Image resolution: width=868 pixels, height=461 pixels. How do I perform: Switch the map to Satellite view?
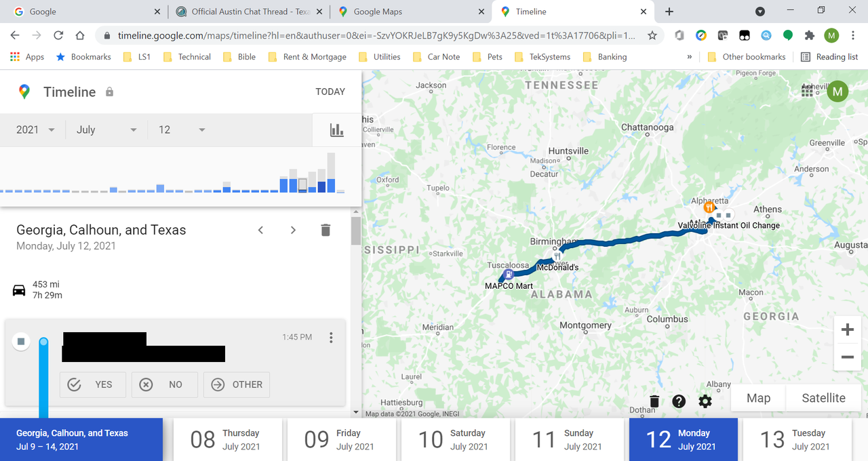click(x=823, y=398)
